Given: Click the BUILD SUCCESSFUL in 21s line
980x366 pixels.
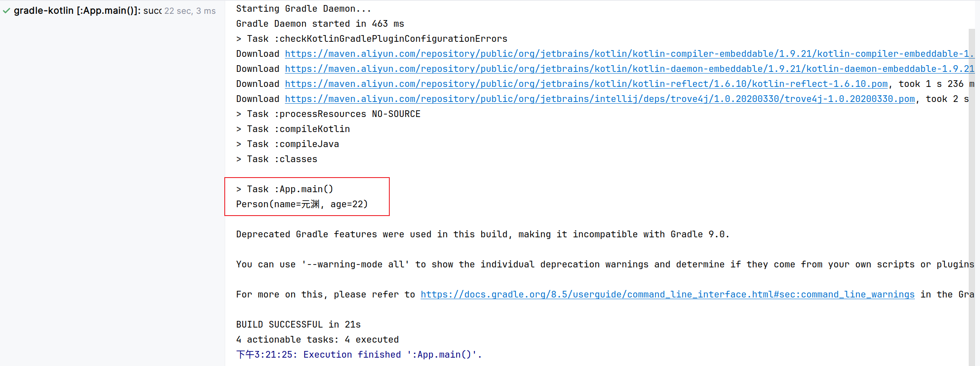Looking at the screenshot, I should coord(298,325).
